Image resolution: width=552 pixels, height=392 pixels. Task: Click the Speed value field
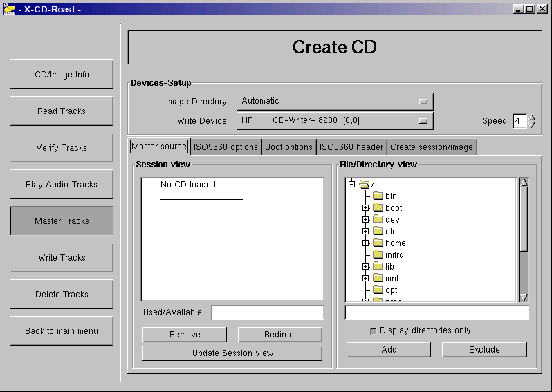[519, 121]
